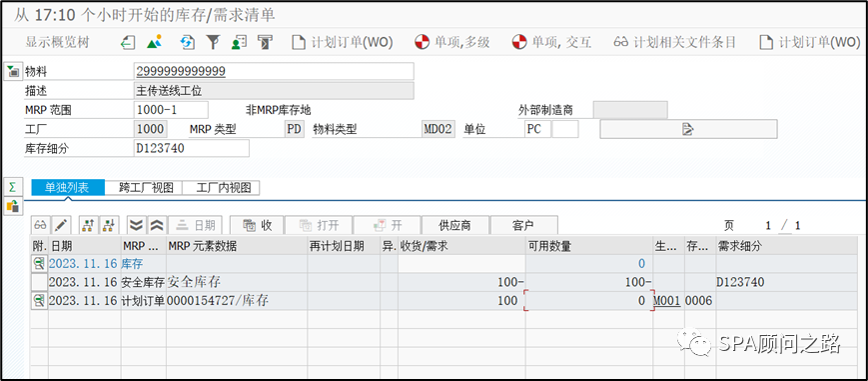Click the 供应商 button
The width and height of the screenshot is (868, 381).
pos(455,225)
